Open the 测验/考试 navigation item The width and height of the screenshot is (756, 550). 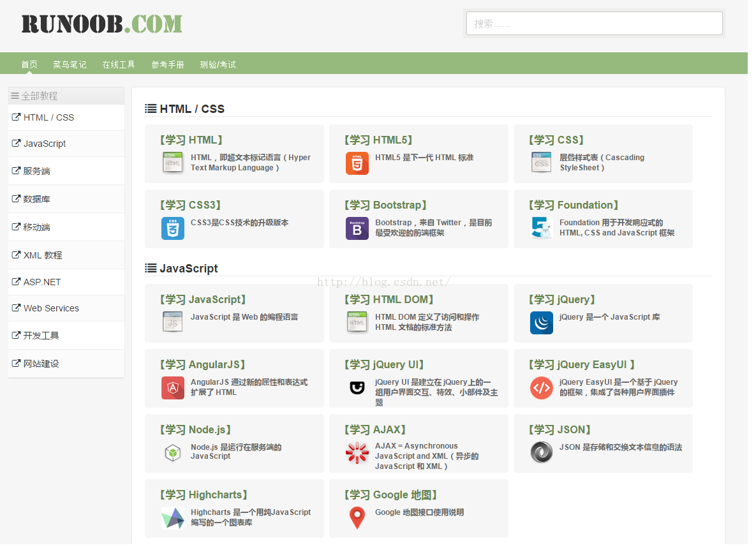220,65
